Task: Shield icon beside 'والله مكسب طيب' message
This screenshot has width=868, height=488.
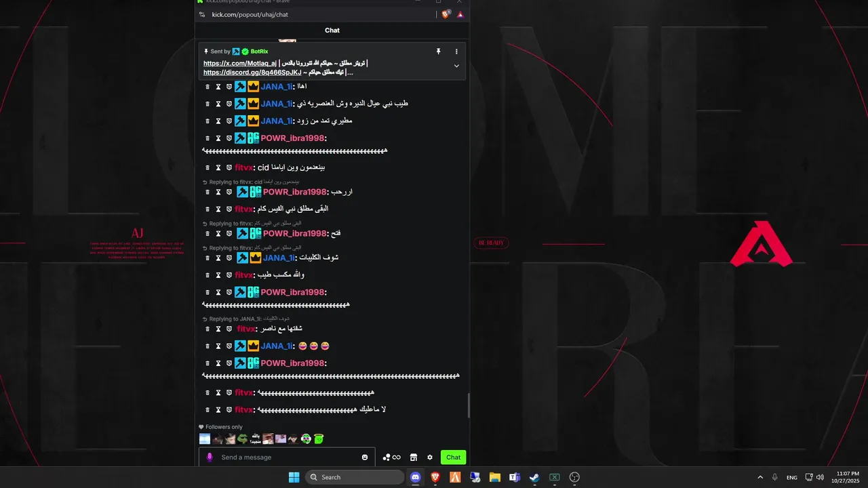Action: [x=229, y=275]
